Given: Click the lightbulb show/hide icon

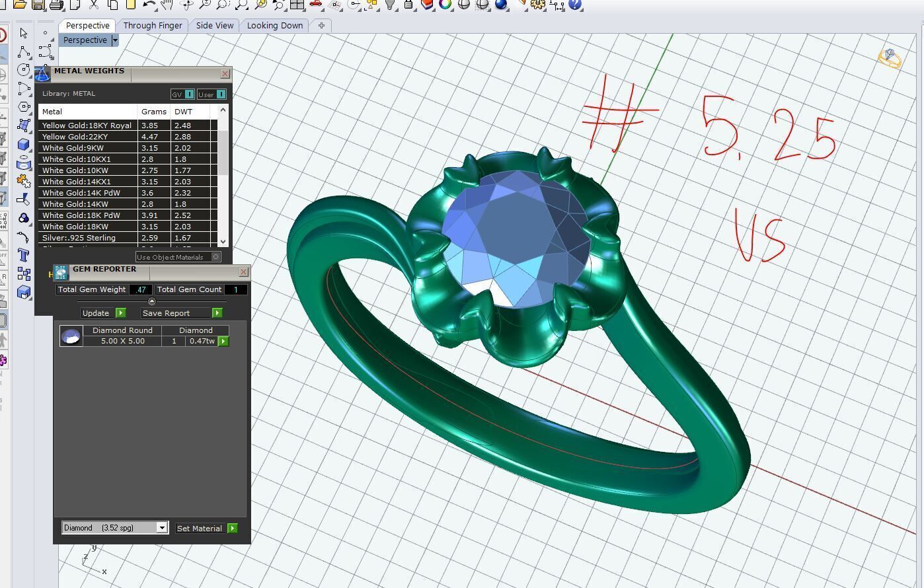Looking at the screenshot, I should coord(391,5).
